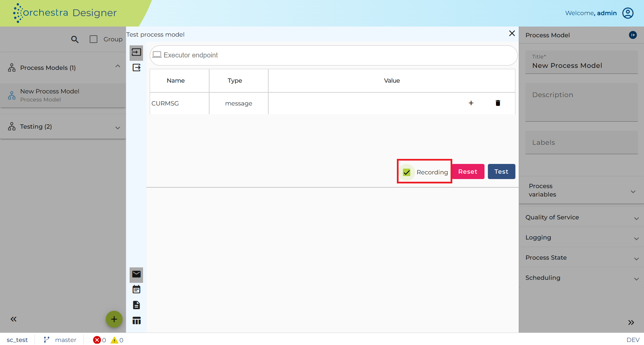Open the admin user profile icon
Screen dimensions: 644x345
tap(628, 13)
